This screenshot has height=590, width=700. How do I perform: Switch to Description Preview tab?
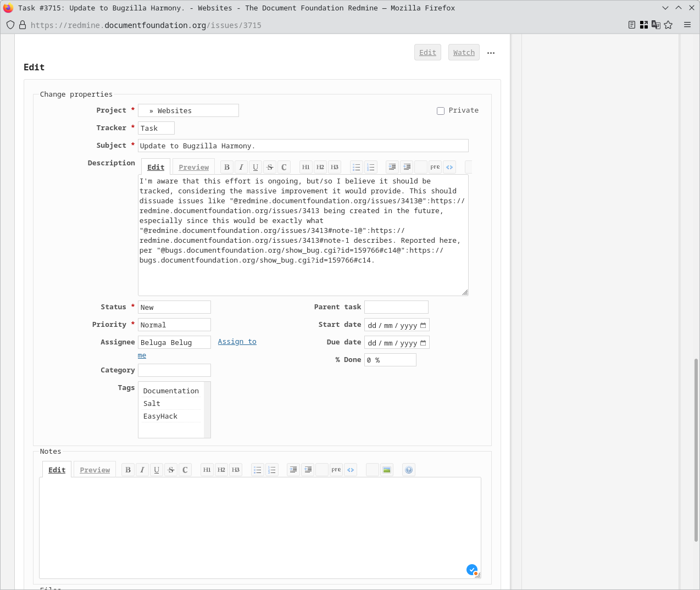pos(193,167)
